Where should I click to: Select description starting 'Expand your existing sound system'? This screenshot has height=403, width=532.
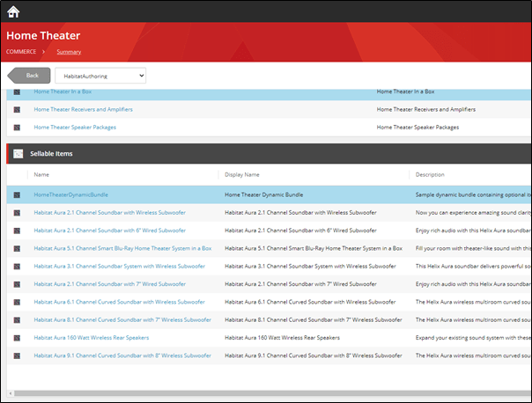(473, 338)
